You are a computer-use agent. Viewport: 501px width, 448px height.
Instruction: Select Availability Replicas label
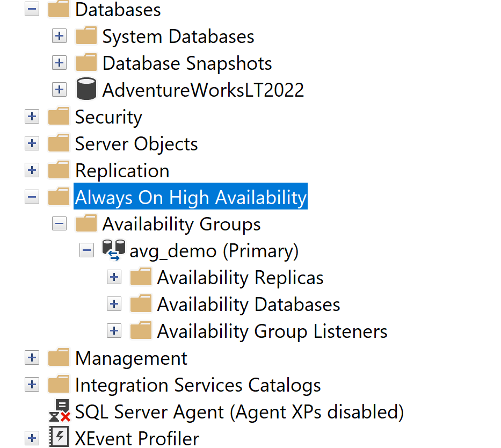(x=240, y=278)
